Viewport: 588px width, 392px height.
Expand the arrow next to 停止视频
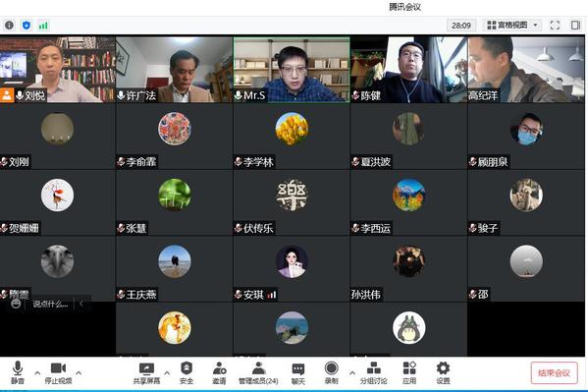click(79, 373)
